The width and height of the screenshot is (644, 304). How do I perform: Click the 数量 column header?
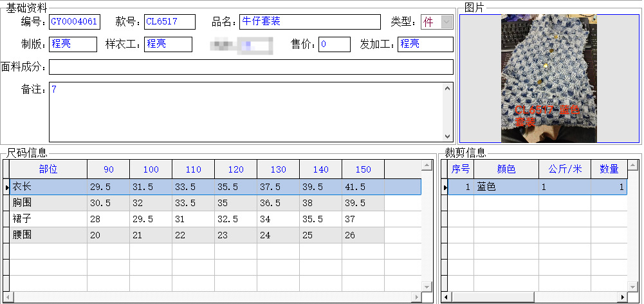click(x=609, y=169)
